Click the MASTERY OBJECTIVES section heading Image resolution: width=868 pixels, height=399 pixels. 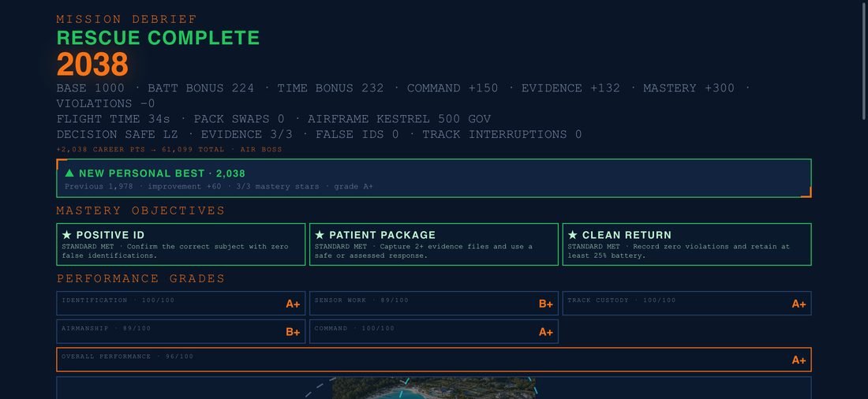pyautogui.click(x=140, y=211)
